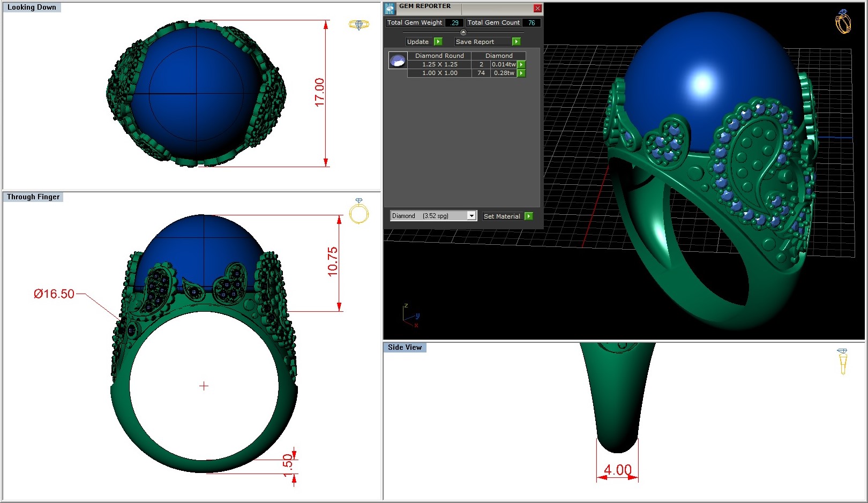Click the 0.28tw weight cell
868x503 pixels.
tap(504, 73)
